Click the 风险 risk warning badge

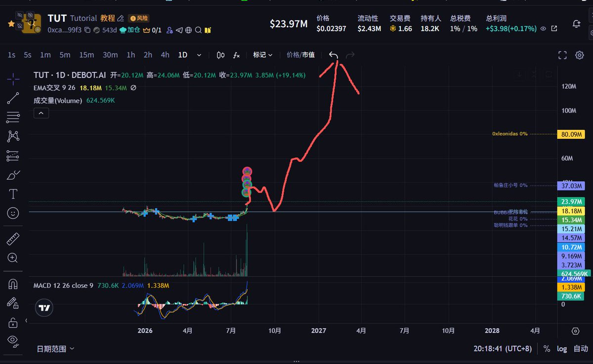(x=138, y=18)
